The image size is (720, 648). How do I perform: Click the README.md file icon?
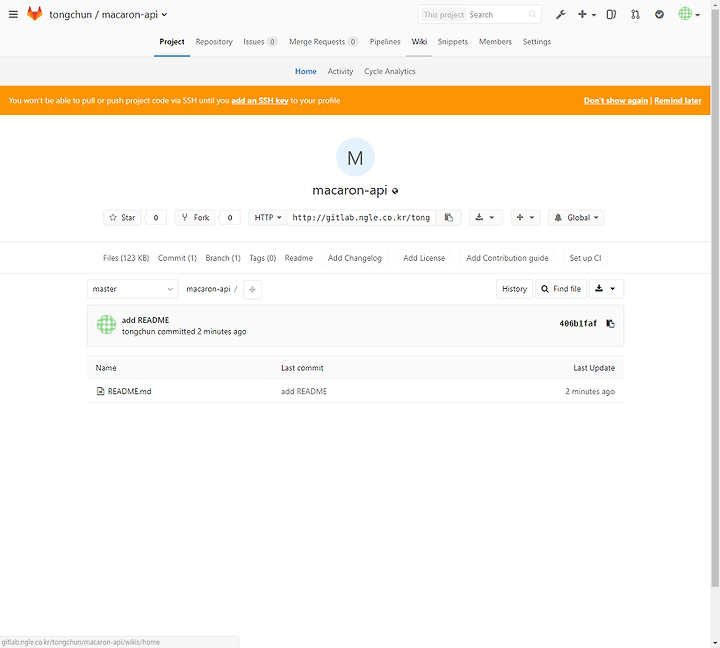(100, 391)
